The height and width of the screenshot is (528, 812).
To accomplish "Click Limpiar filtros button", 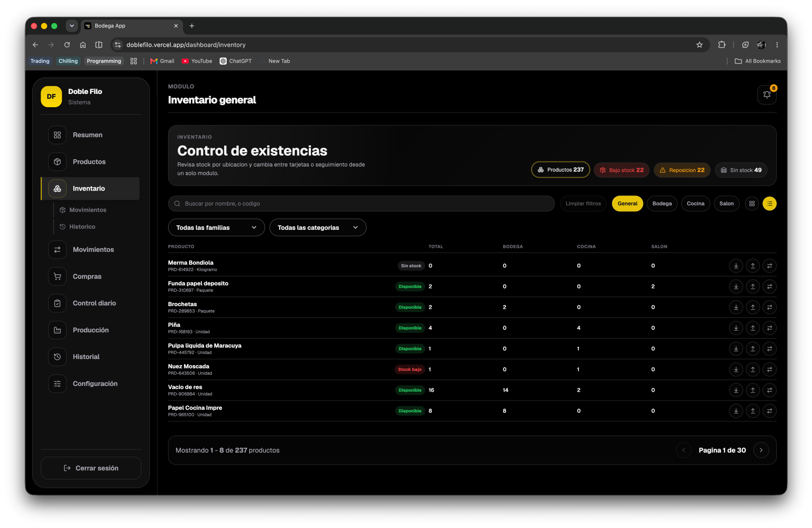I will (583, 204).
